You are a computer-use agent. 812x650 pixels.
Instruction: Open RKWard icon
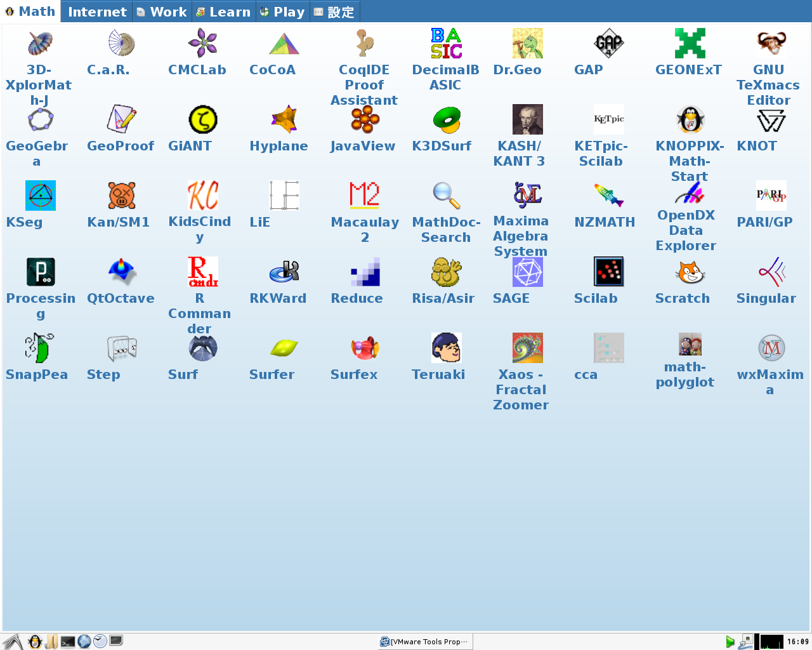pos(284,272)
